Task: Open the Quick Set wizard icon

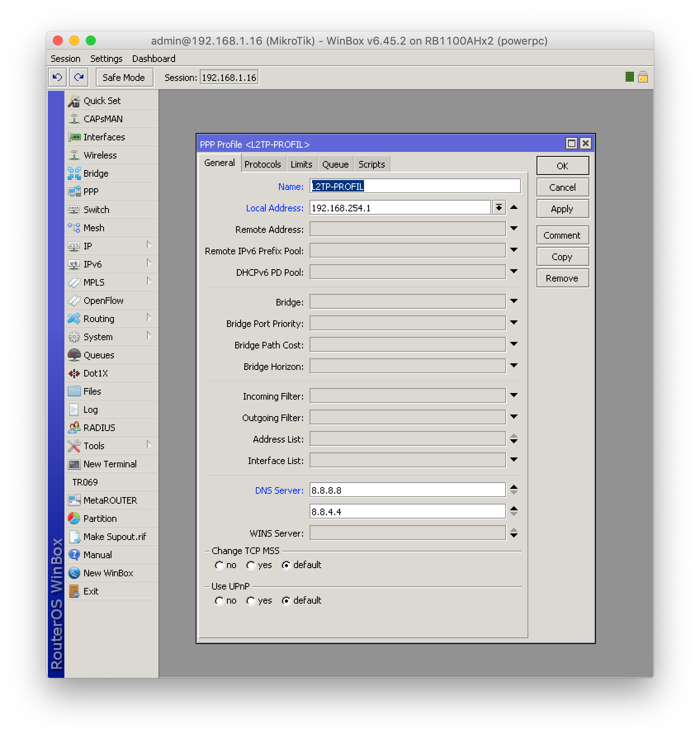Action: click(x=74, y=101)
